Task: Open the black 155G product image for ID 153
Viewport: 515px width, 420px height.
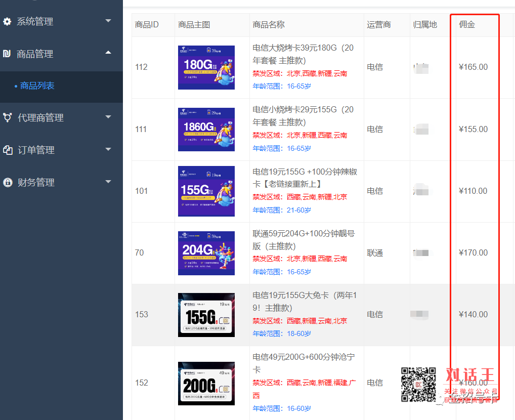Action: pyautogui.click(x=206, y=315)
